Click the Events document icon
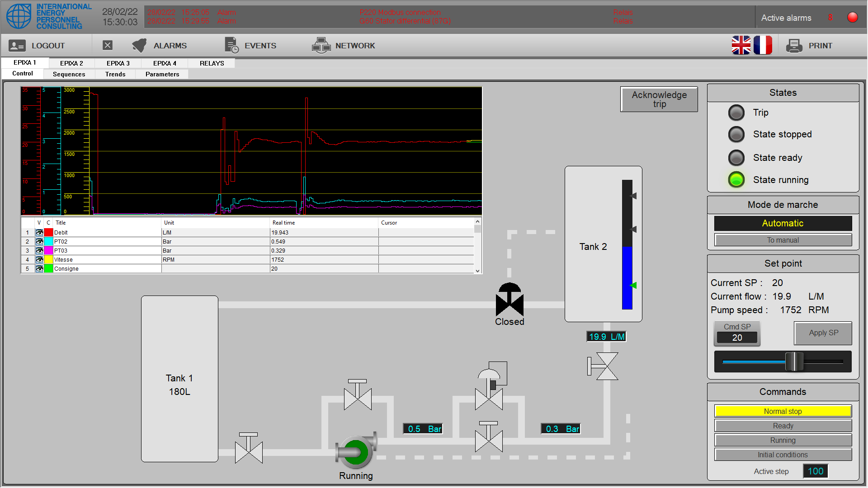 tap(231, 45)
